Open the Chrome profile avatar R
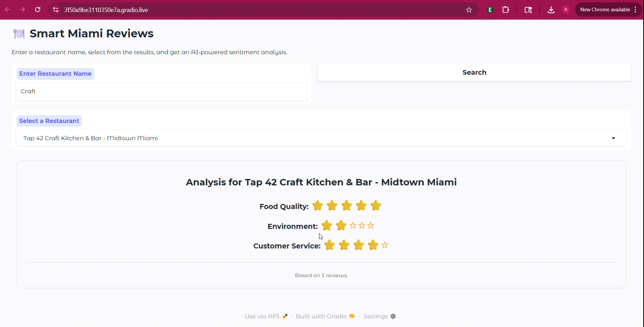Screen dimensions: 644x327 tap(566, 10)
